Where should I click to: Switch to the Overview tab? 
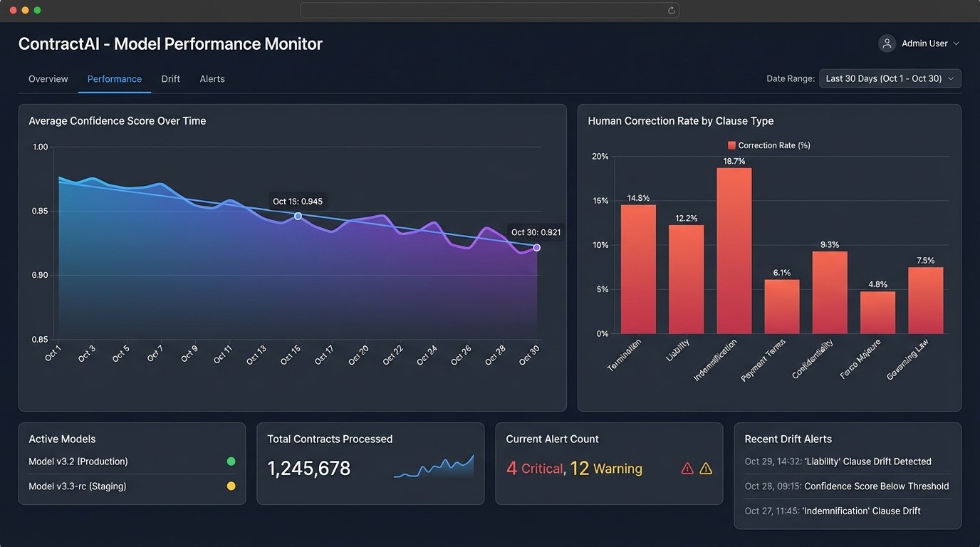[48, 79]
